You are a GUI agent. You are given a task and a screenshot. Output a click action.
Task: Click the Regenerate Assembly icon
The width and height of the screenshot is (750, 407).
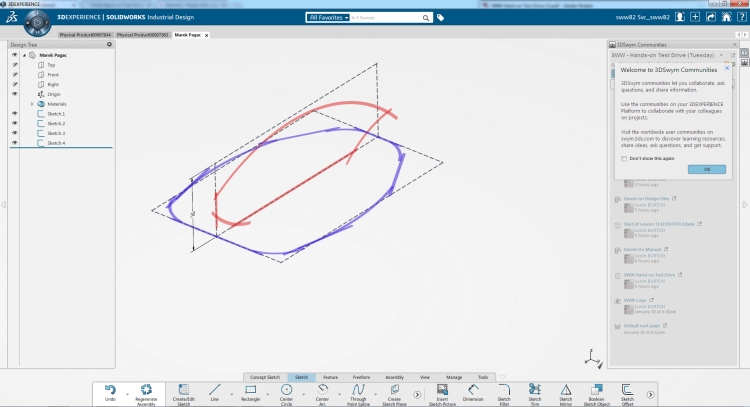tap(148, 391)
